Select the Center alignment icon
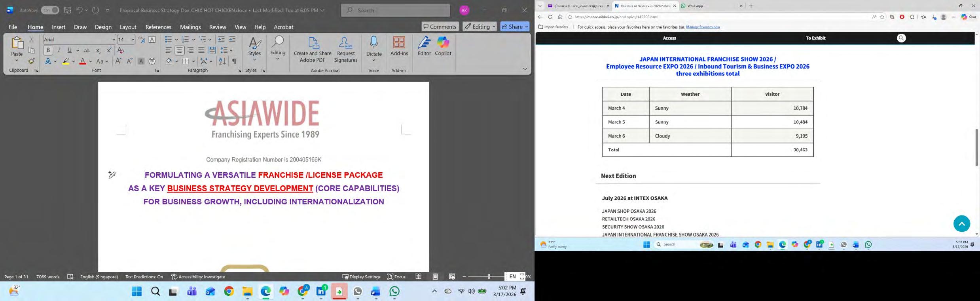Screen dimensions: 980x301 click(x=180, y=50)
